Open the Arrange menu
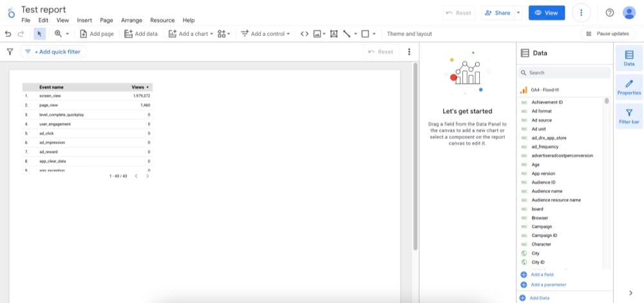This screenshot has width=644, height=303. point(131,20)
